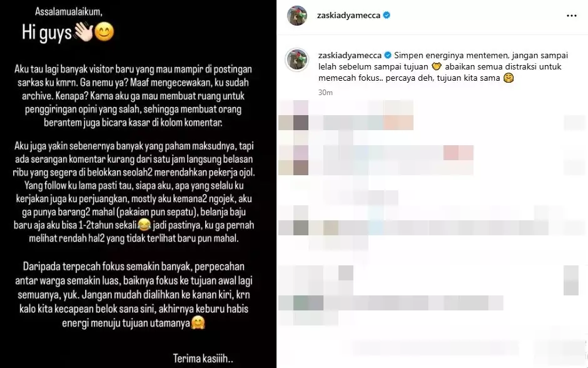Click the verified badge beside caption username
588x368 pixels.
click(388, 56)
